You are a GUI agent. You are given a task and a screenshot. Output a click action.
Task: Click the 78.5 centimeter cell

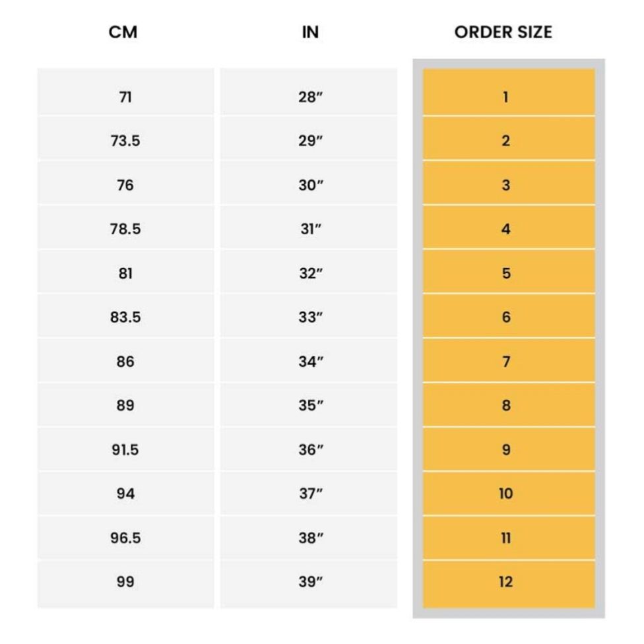pyautogui.click(x=125, y=230)
